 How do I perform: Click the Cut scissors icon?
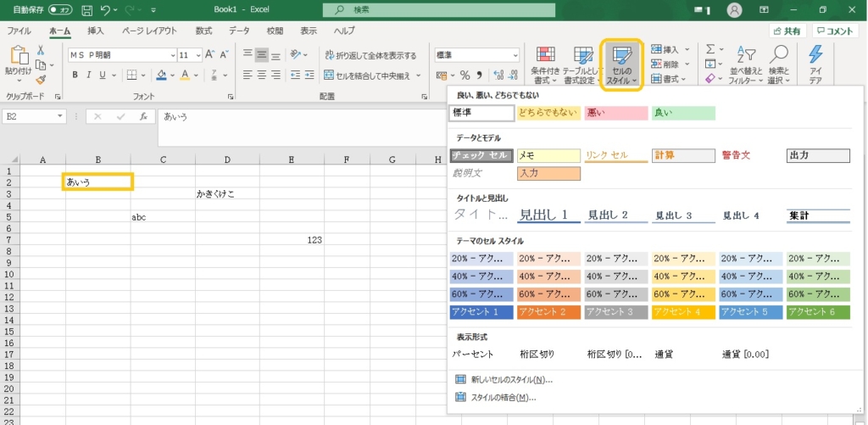click(x=41, y=50)
